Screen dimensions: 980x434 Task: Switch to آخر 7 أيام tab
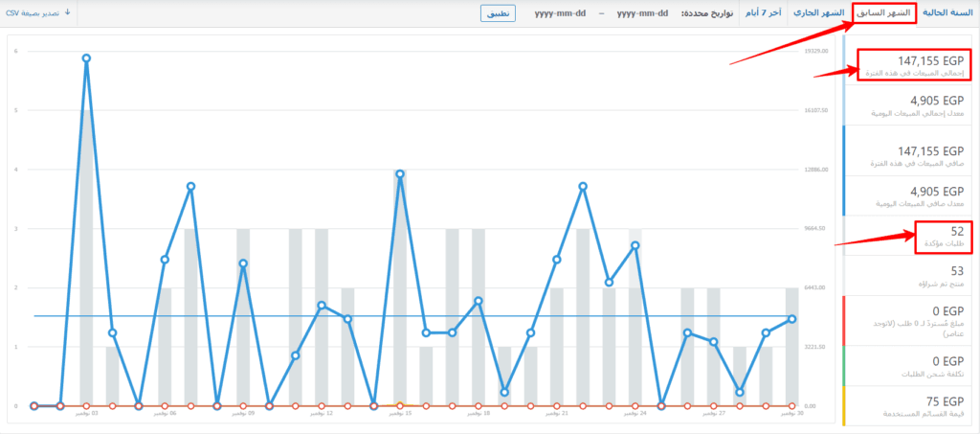click(x=763, y=13)
